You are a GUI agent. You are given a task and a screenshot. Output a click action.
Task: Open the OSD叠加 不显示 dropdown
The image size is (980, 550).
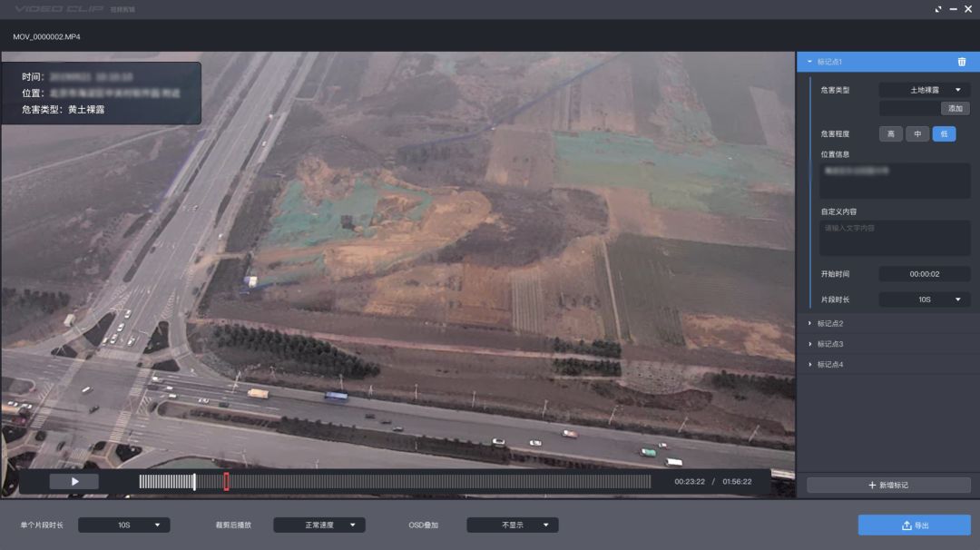point(513,525)
